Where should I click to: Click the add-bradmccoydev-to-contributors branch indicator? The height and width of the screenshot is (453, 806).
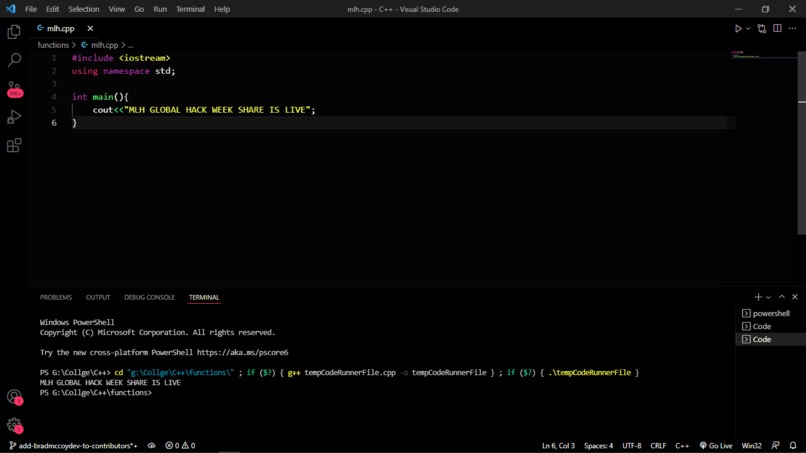[73, 446]
